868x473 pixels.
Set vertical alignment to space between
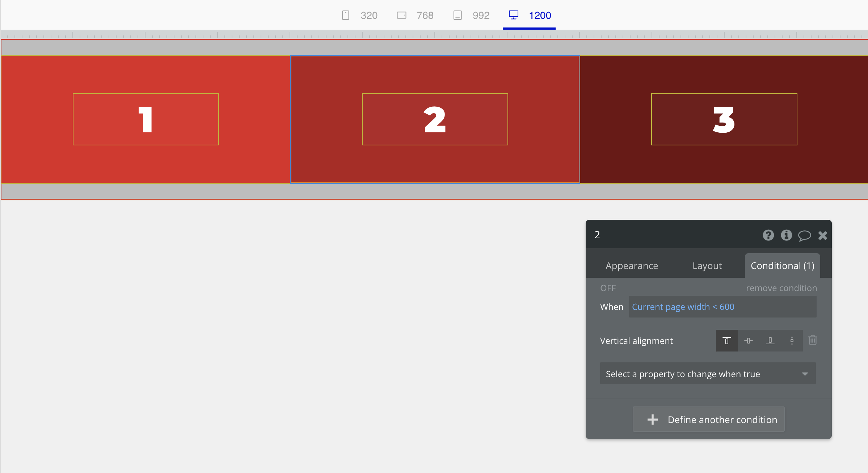point(792,341)
